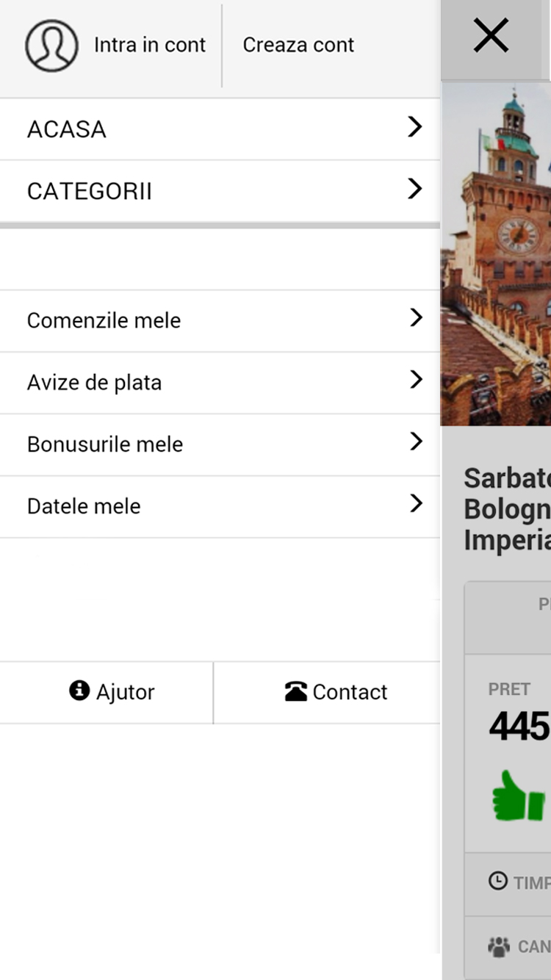Click the Contact button label
This screenshot has width=551, height=980.
[x=350, y=692]
